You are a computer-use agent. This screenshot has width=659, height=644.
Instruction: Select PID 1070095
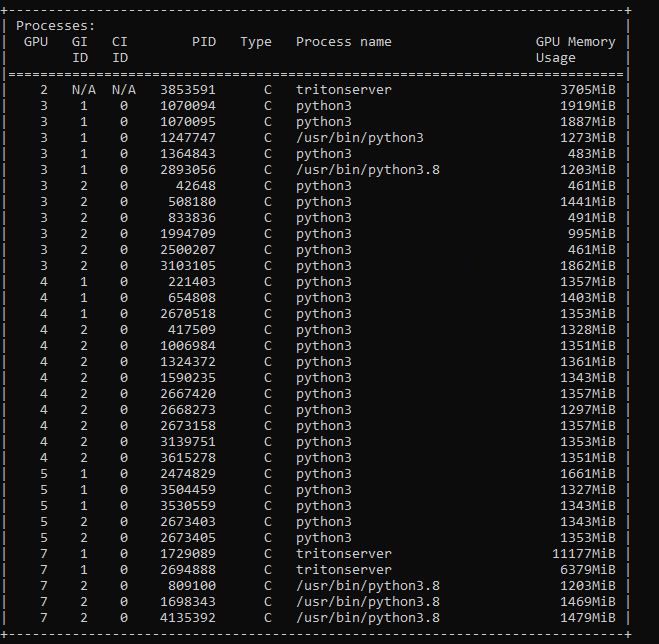(x=188, y=122)
